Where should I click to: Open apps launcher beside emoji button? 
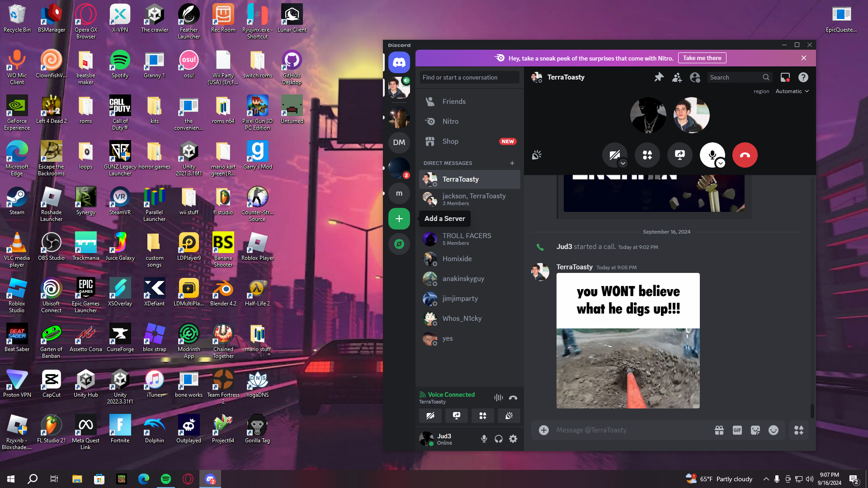pos(799,430)
